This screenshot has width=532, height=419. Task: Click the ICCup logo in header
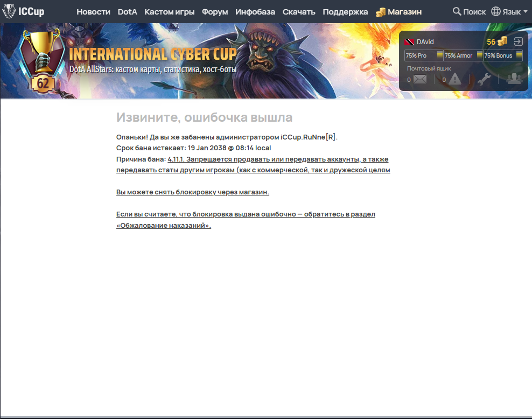pyautogui.click(x=23, y=11)
